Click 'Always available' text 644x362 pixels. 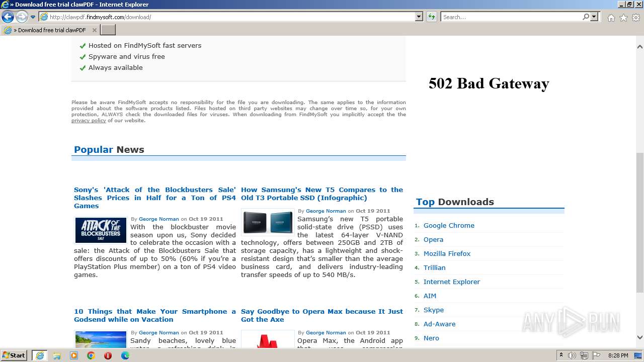pos(116,68)
